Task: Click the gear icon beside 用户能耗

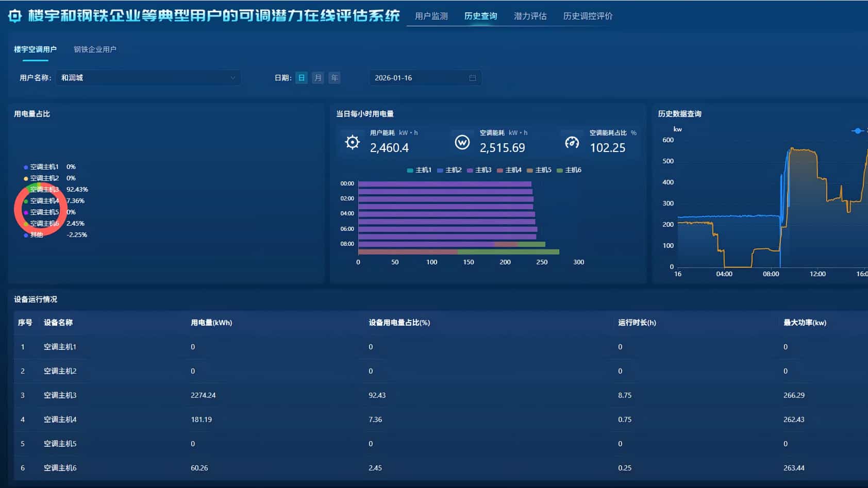Action: click(x=352, y=142)
